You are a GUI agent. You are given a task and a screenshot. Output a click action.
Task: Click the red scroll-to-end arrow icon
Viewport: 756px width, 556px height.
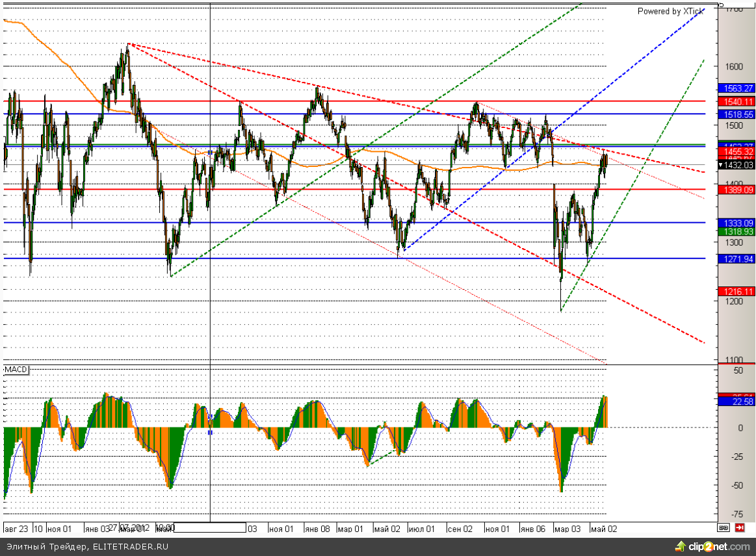[740, 528]
